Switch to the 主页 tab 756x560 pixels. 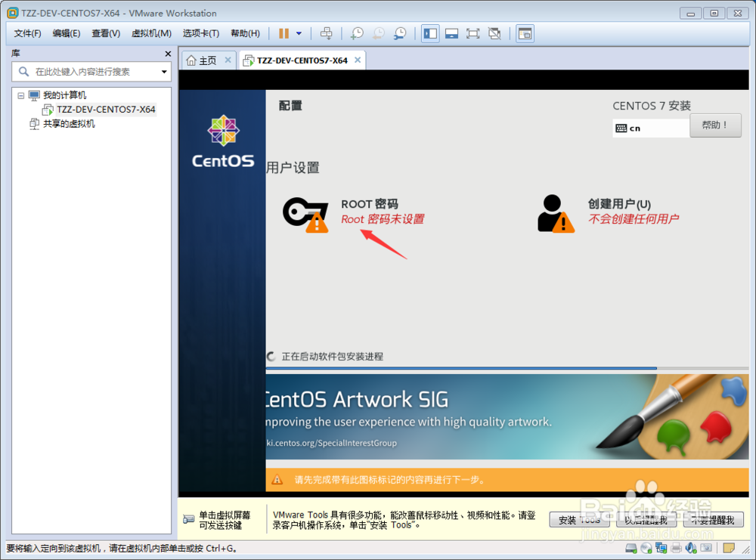[x=208, y=60]
